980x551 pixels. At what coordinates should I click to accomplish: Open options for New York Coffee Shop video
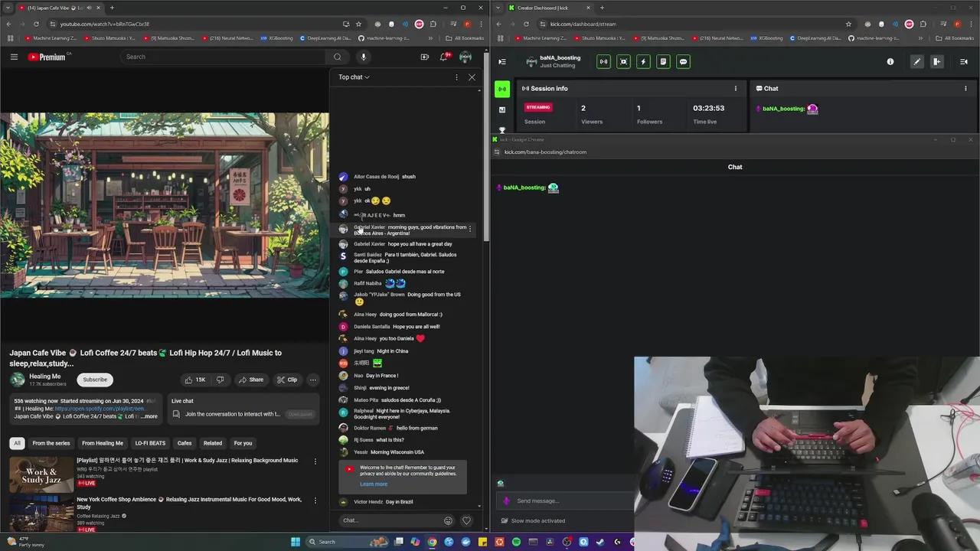click(x=315, y=500)
